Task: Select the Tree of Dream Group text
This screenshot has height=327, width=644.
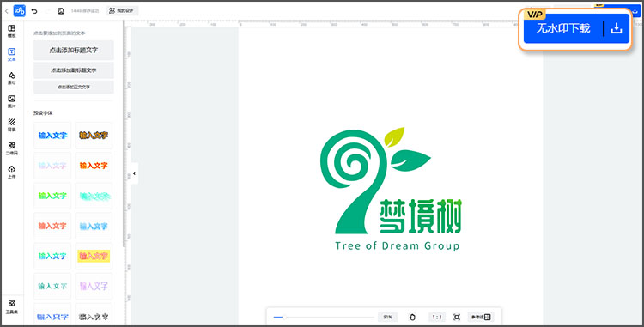Action: (398, 246)
